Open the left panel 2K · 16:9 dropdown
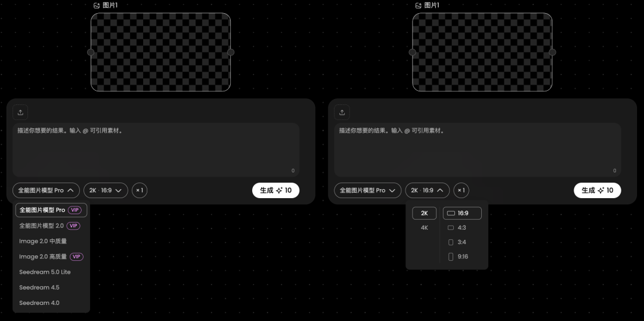The height and width of the screenshot is (321, 644). point(106,190)
